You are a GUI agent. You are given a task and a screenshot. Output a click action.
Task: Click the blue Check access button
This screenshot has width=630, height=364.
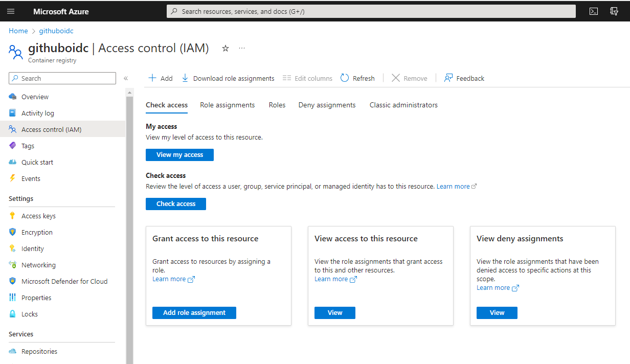(176, 204)
